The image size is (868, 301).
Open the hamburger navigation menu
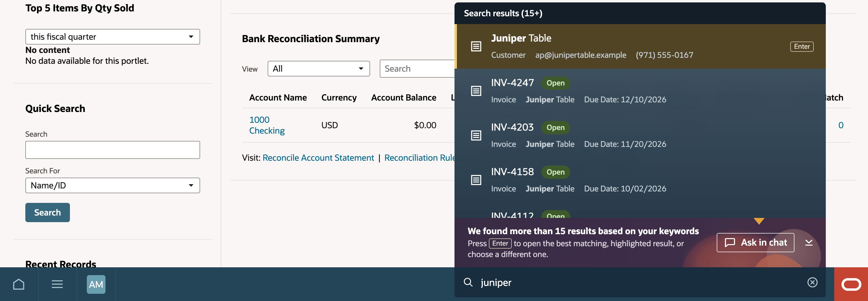pos(57,284)
